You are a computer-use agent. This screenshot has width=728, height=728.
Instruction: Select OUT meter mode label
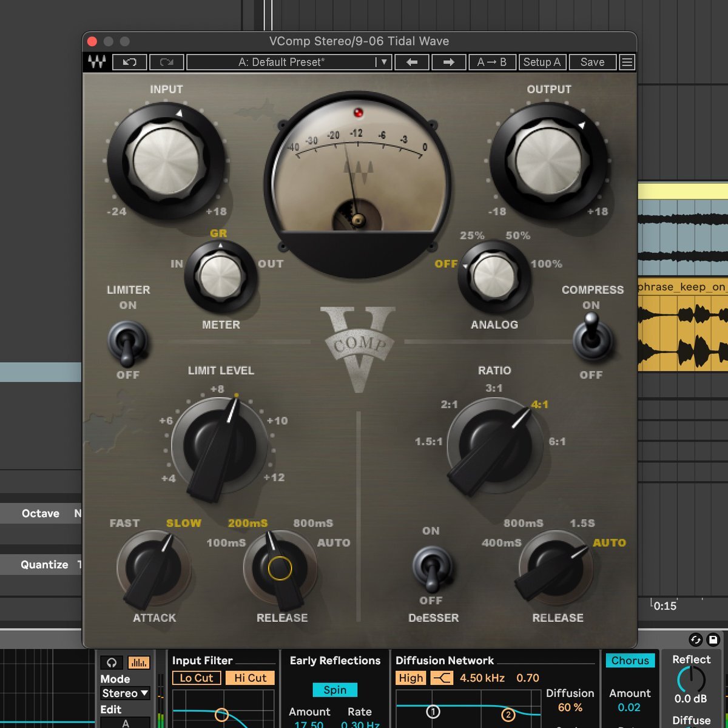coord(271,264)
